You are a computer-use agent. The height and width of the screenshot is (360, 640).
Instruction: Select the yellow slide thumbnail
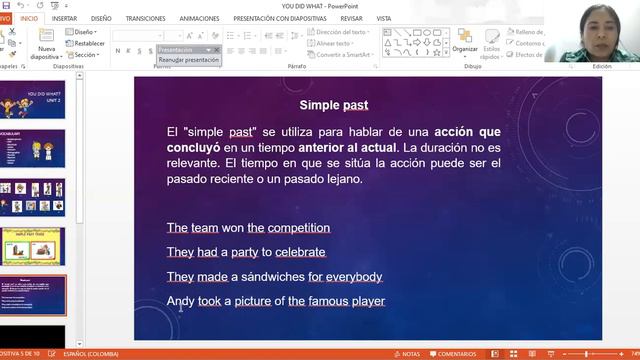[x=33, y=247]
